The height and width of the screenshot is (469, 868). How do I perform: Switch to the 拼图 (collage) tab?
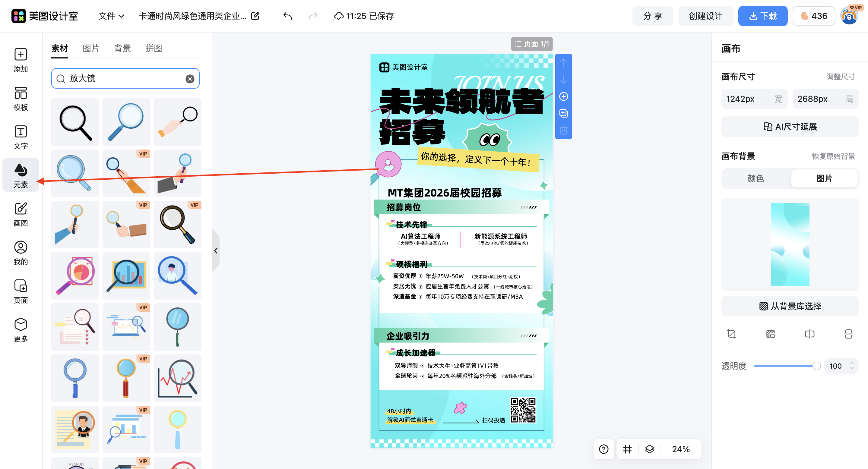pos(154,48)
